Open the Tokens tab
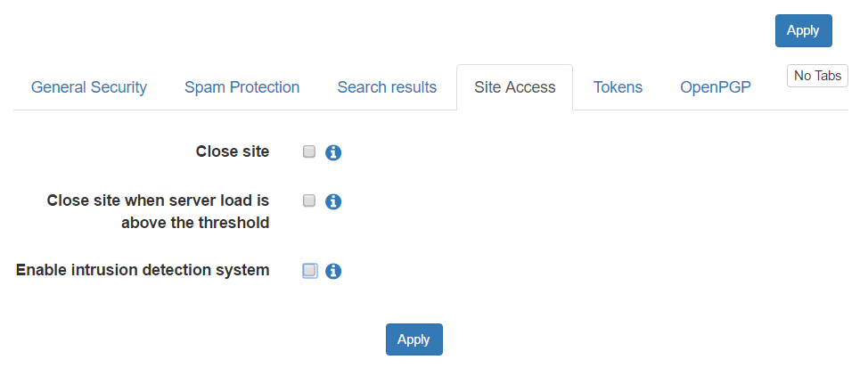 pyautogui.click(x=618, y=87)
